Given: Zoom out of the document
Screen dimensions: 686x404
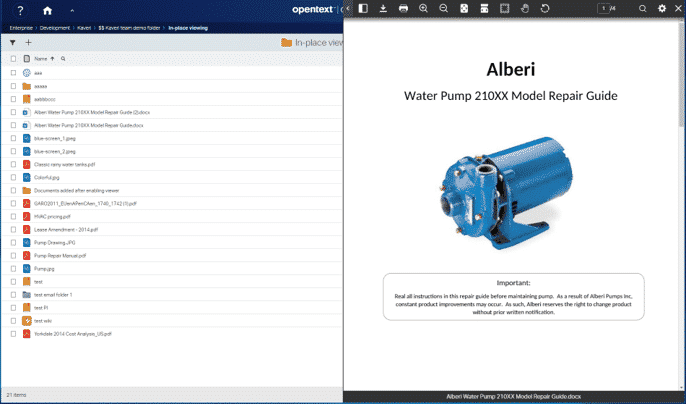Looking at the screenshot, I should [x=443, y=8].
